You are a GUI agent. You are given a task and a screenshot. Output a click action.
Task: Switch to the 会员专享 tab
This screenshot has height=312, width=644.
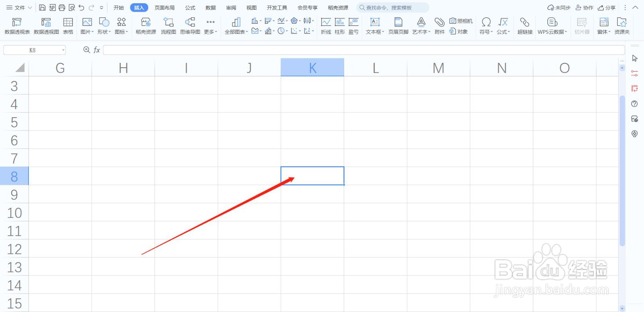pyautogui.click(x=308, y=8)
